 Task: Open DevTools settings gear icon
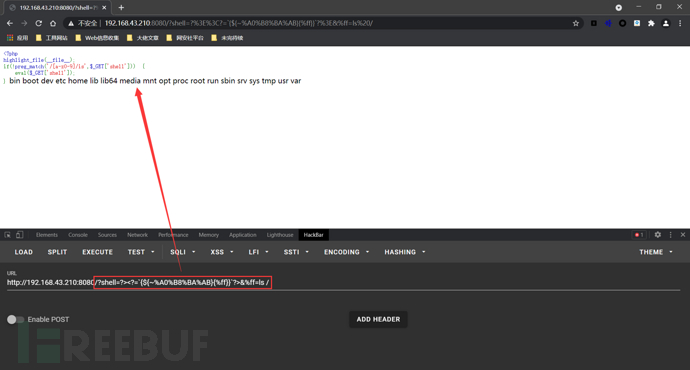(657, 235)
